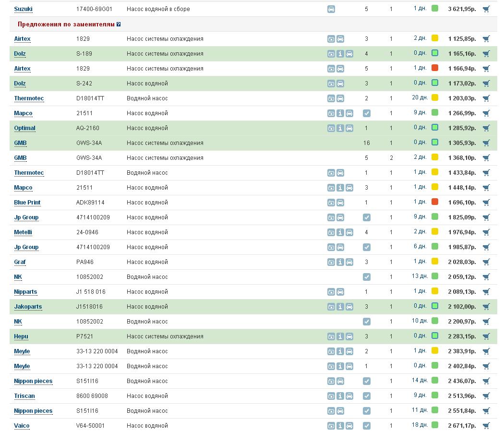Open the Nipparts brand link

[26, 292]
